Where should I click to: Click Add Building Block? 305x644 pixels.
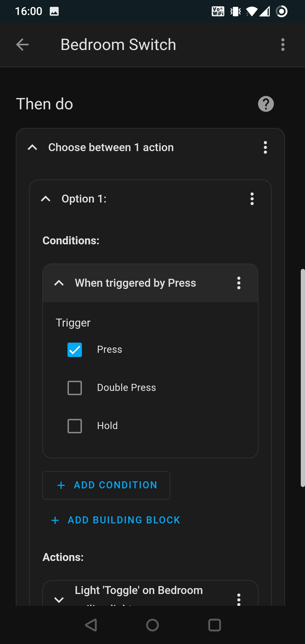(x=116, y=520)
